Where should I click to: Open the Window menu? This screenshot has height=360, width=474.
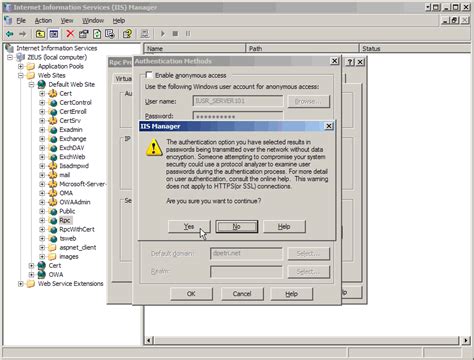(x=93, y=21)
